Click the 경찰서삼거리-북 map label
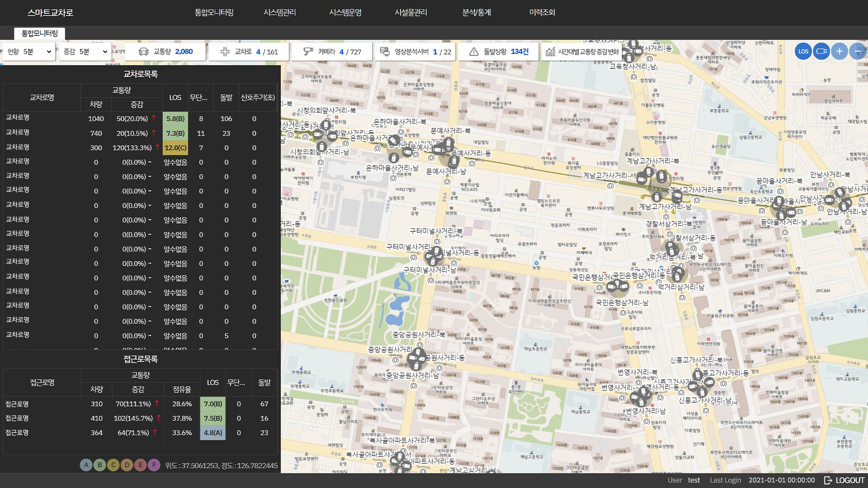Screen dimensions: 868x488 coord(669,224)
